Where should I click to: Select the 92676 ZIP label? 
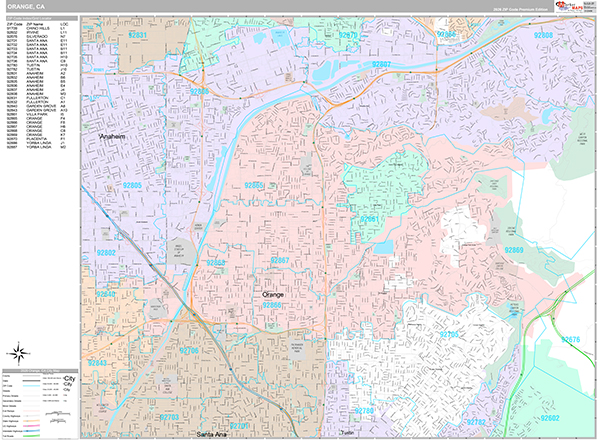tap(571, 340)
